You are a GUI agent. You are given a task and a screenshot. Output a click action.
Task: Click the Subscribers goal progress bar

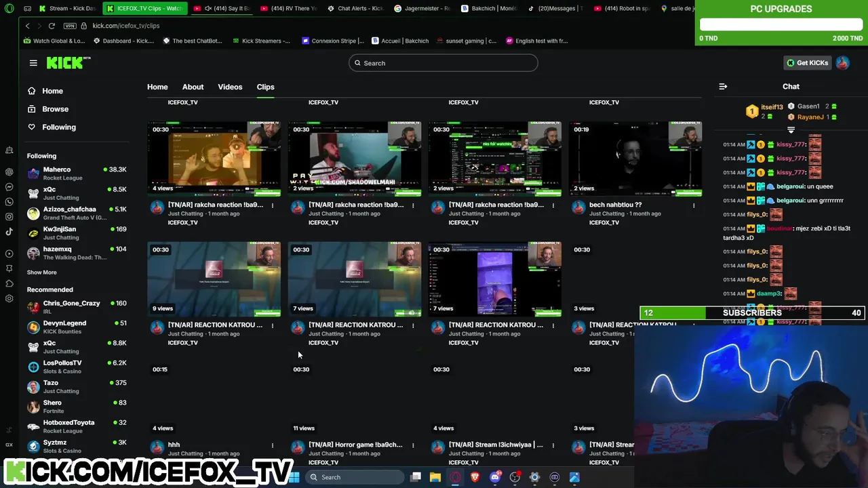pyautogui.click(x=752, y=312)
